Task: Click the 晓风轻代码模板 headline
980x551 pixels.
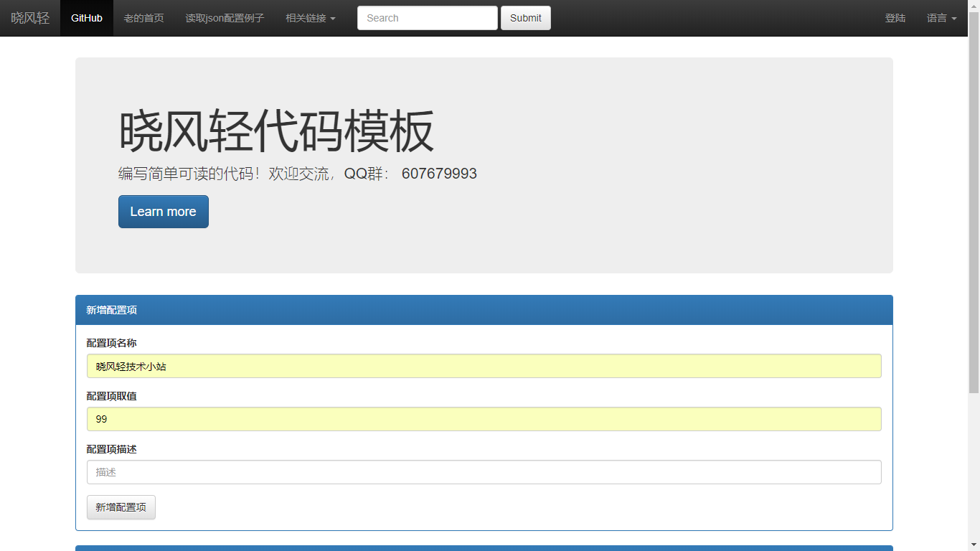Action: pyautogui.click(x=276, y=131)
